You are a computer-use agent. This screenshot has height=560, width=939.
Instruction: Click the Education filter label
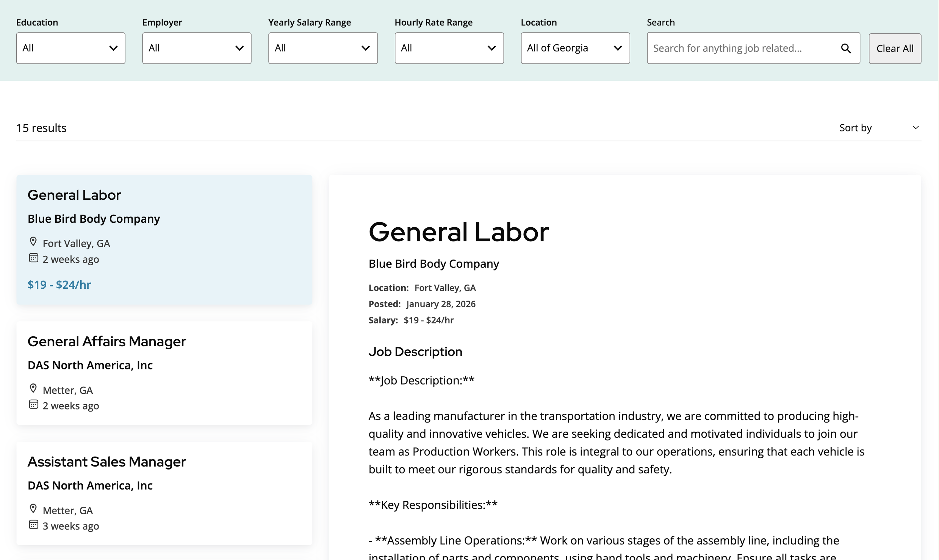37,22
